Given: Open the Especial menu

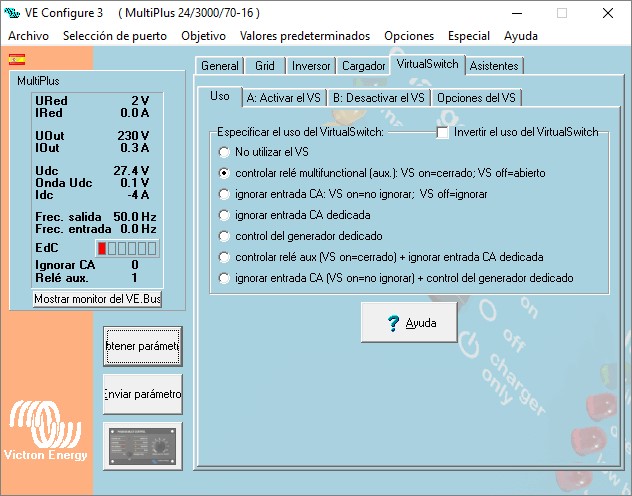Looking at the screenshot, I should [469, 36].
